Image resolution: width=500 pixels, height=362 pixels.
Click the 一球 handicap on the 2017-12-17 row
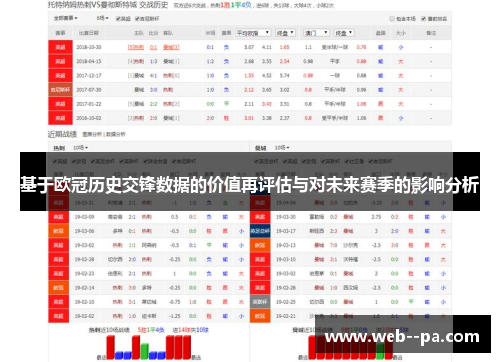(335, 76)
